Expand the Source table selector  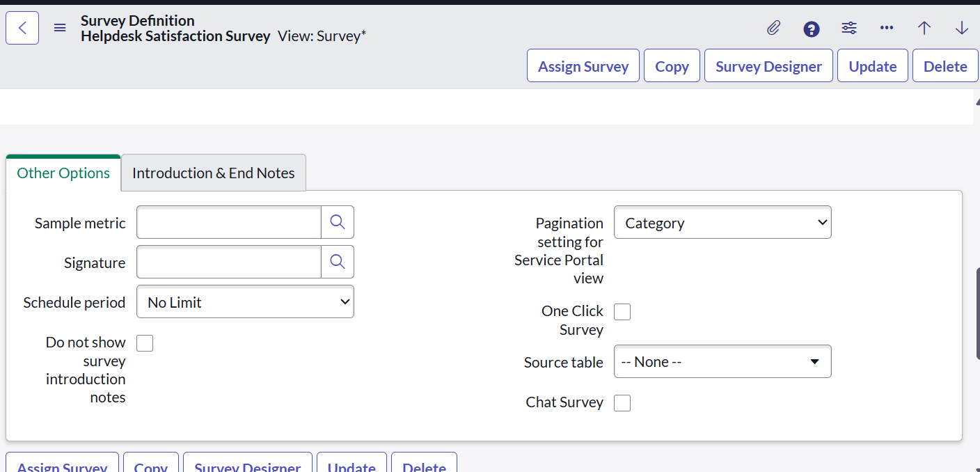[x=722, y=361]
